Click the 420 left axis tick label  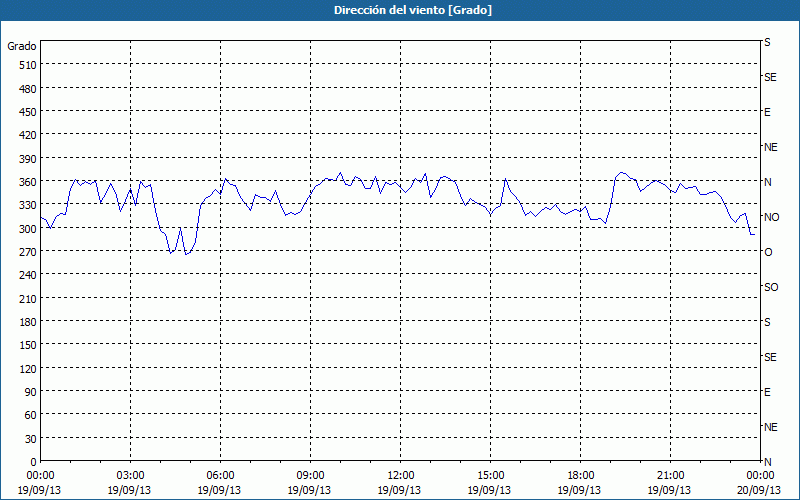(29, 135)
